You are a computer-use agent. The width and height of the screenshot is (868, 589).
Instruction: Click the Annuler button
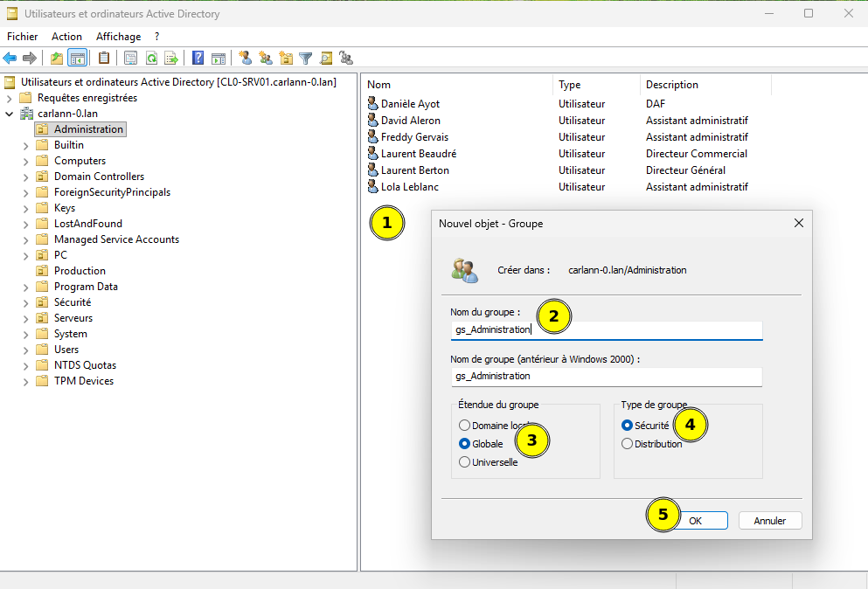point(770,520)
